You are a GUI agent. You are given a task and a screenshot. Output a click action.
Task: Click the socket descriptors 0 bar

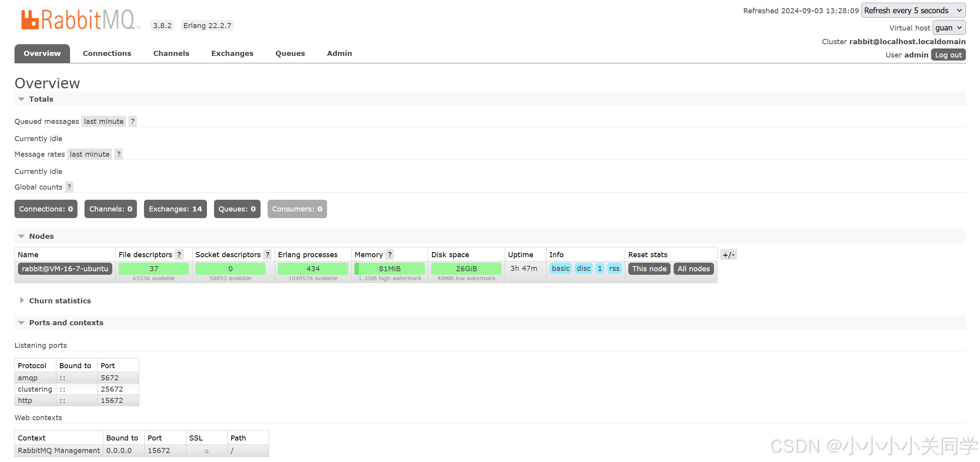click(x=230, y=269)
